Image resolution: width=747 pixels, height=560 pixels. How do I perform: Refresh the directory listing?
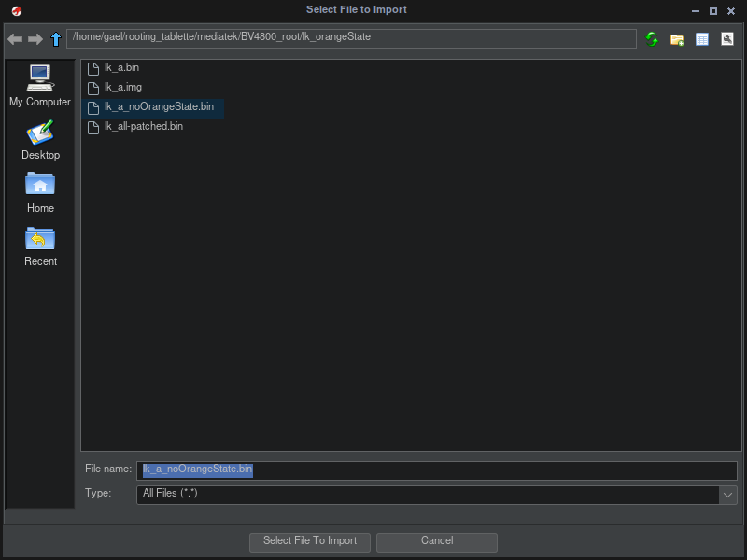[652, 39]
